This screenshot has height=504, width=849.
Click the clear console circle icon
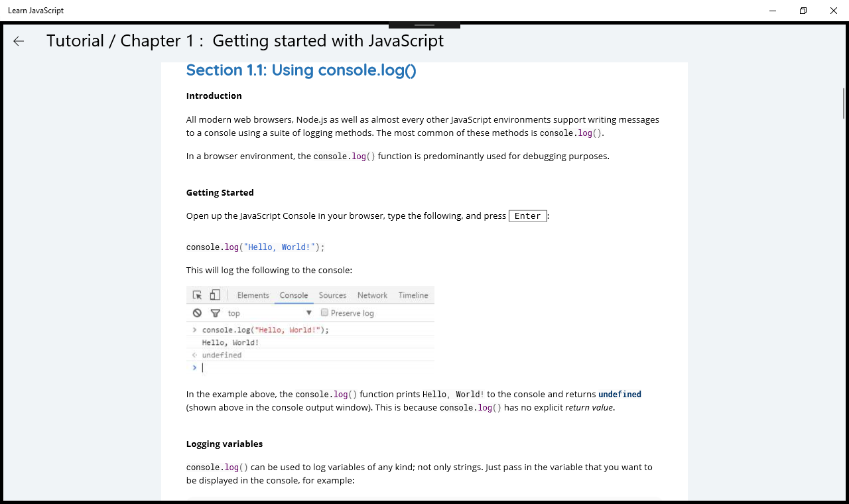click(x=197, y=313)
